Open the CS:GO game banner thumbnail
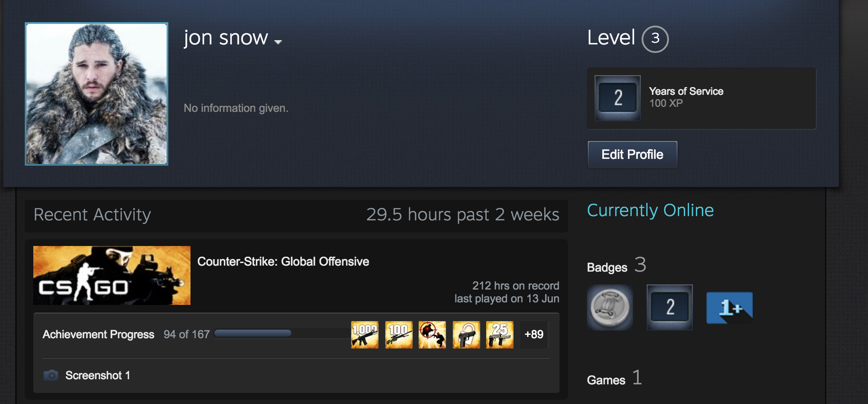 112,275
